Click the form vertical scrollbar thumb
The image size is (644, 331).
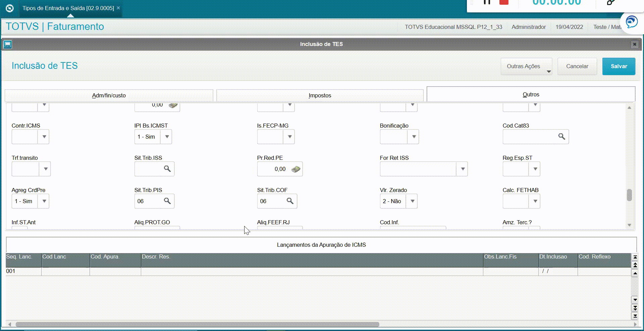[x=629, y=195]
